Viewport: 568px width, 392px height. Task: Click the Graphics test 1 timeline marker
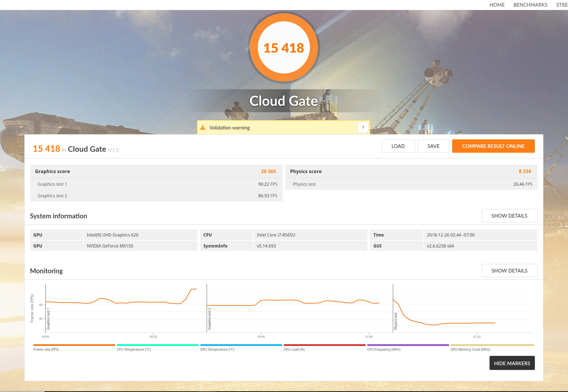point(48,319)
